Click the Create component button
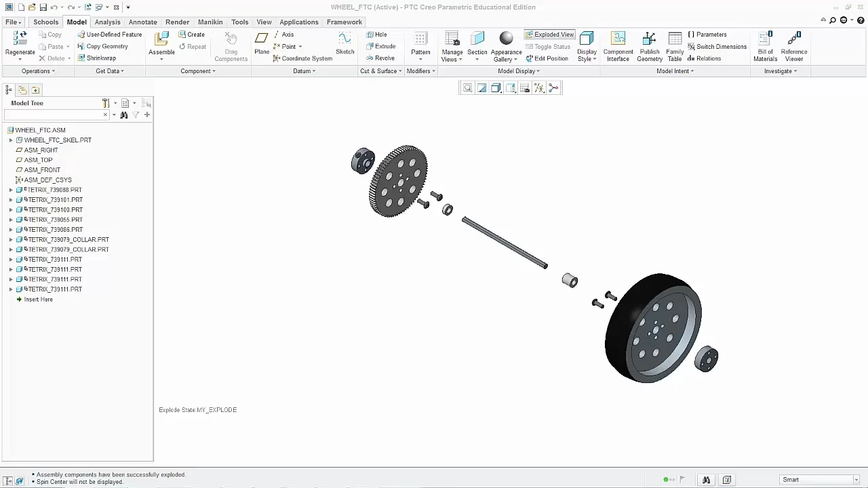868x488 pixels. pyautogui.click(x=192, y=35)
